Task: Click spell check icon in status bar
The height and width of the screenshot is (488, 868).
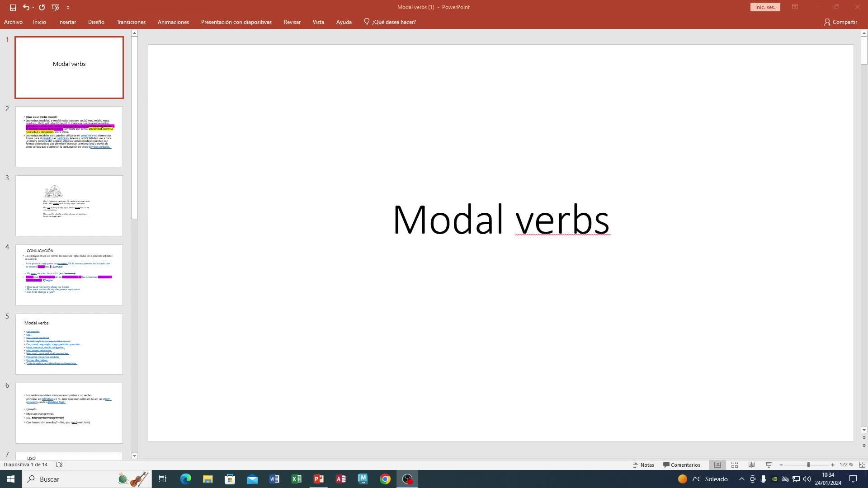Action: tap(59, 465)
